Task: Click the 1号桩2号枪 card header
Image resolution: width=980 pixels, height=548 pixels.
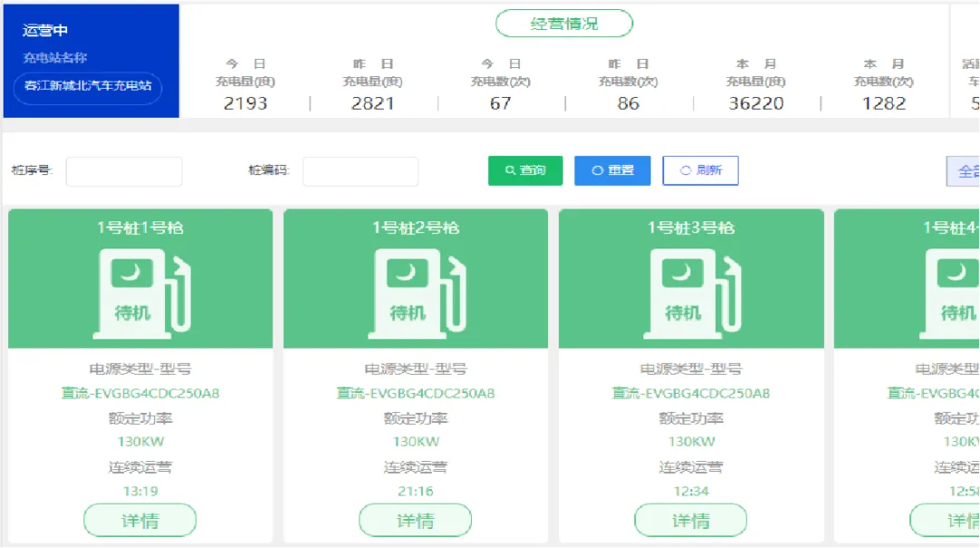Action: pos(416,228)
